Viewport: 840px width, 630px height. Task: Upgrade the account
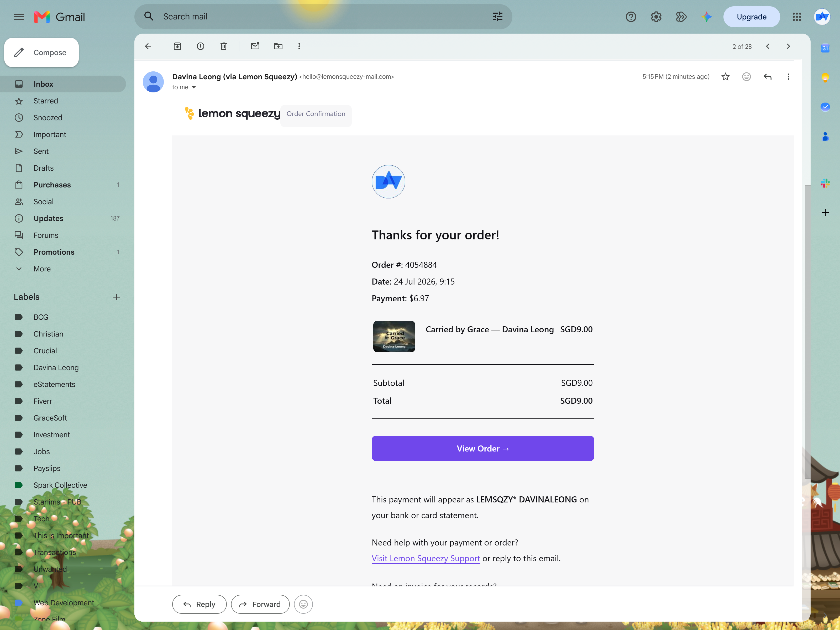tap(752, 17)
